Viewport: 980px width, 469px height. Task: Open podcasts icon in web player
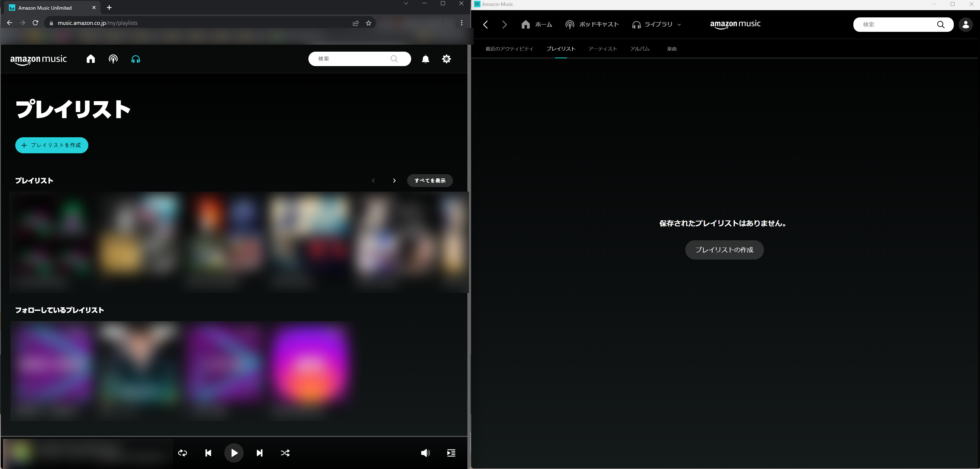click(x=113, y=59)
